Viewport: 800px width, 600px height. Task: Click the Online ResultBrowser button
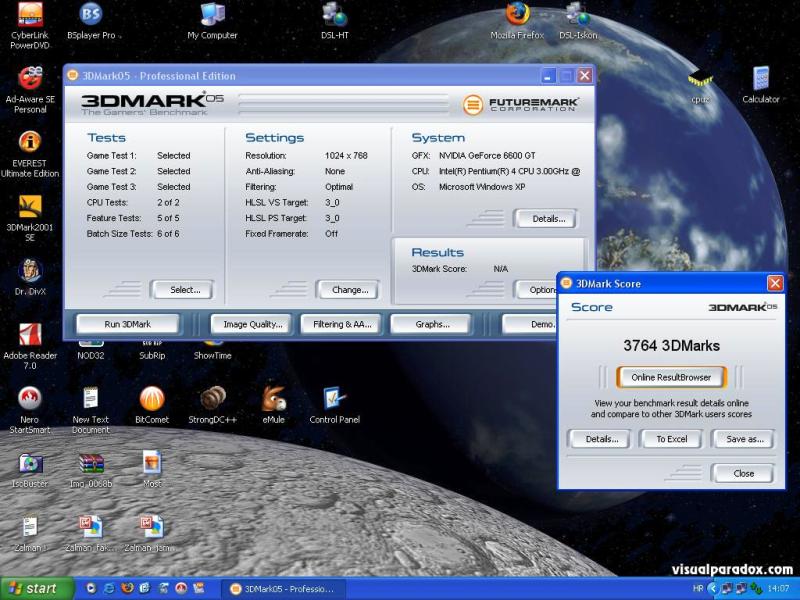click(x=671, y=377)
